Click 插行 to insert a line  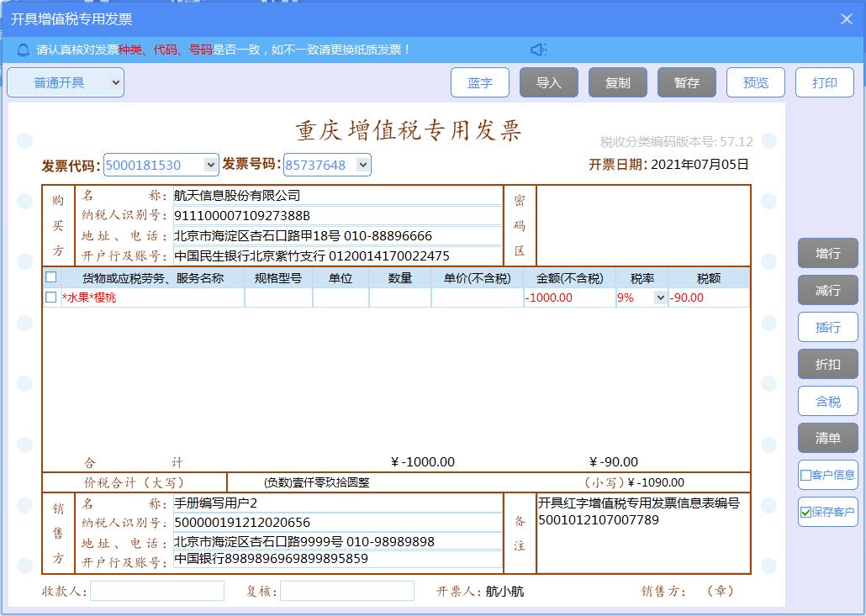(x=827, y=327)
